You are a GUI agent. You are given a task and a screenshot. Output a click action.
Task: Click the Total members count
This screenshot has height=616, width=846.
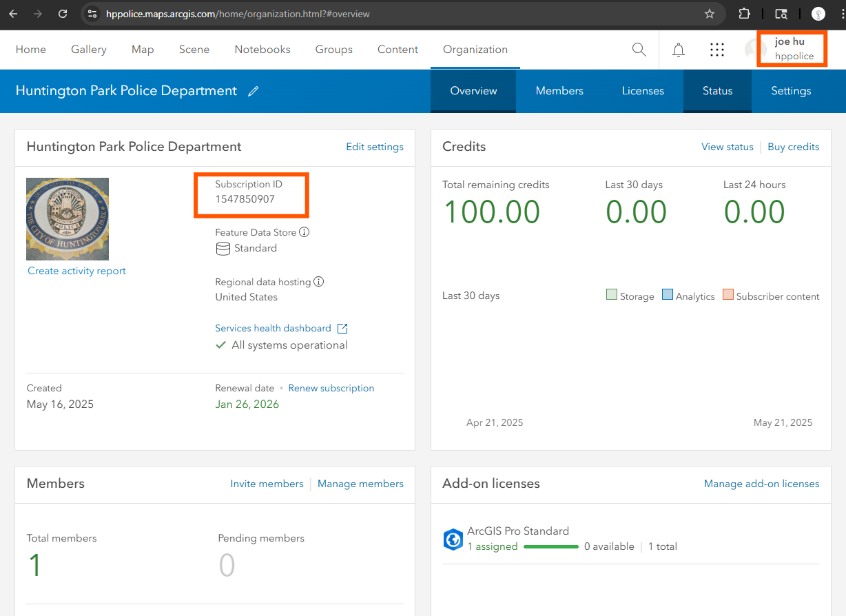click(34, 566)
